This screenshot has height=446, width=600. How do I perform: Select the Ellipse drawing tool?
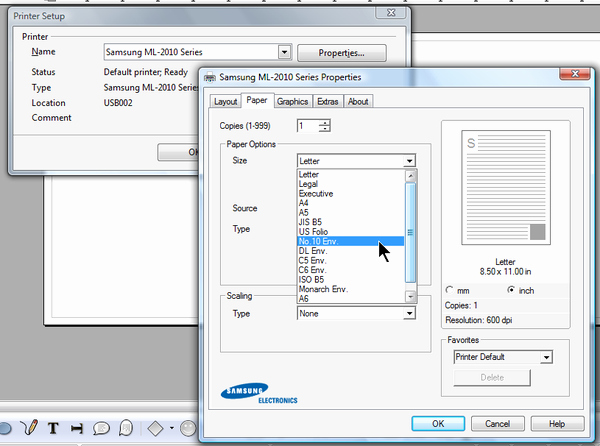[5, 428]
